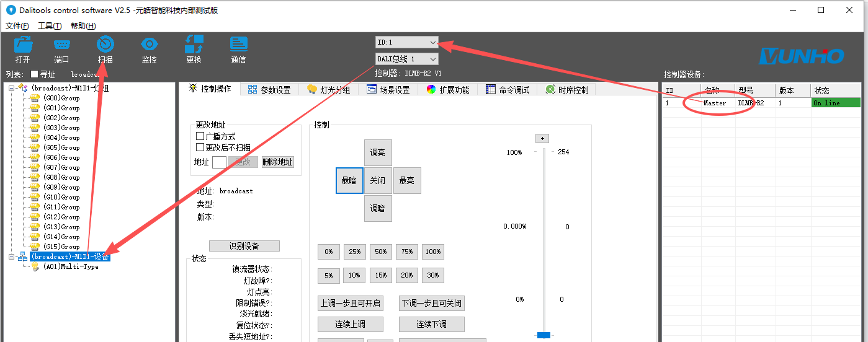Set brightness to 25% button
The image size is (868, 342).
355,252
